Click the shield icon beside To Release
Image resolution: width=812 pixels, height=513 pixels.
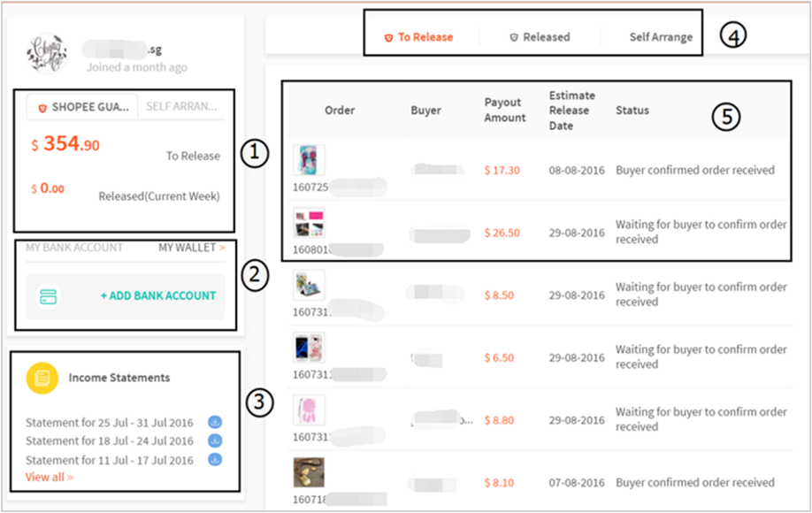pos(388,38)
